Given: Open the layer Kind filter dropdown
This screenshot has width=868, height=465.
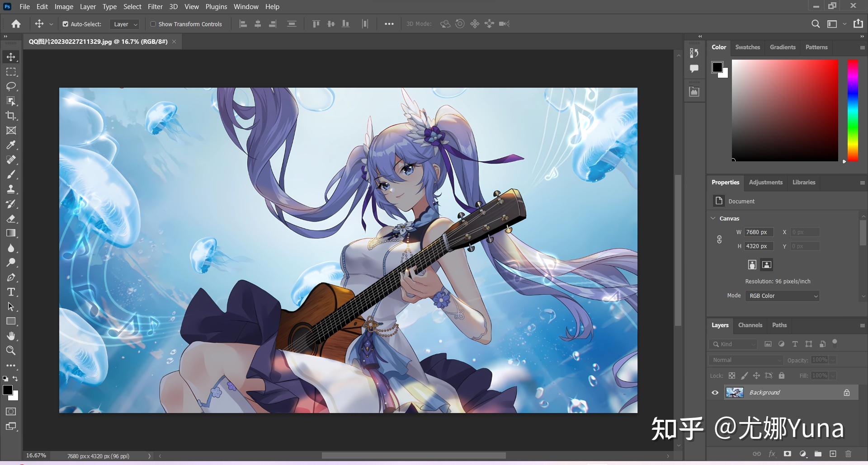Looking at the screenshot, I should click(733, 344).
